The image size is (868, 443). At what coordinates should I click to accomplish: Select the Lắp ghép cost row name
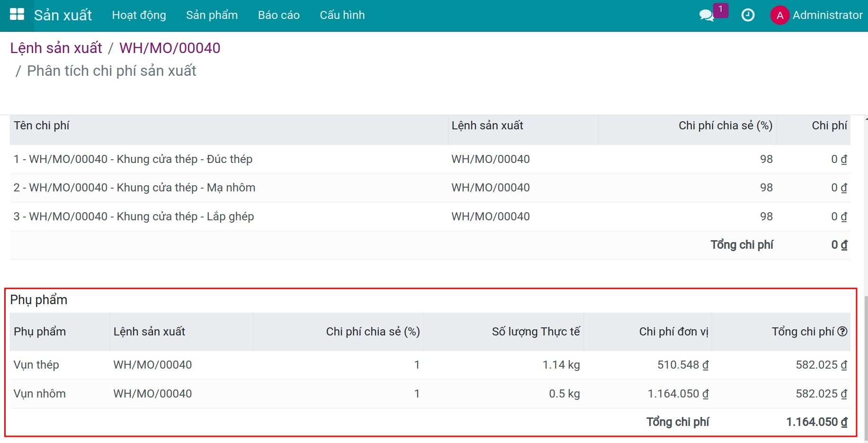134,217
